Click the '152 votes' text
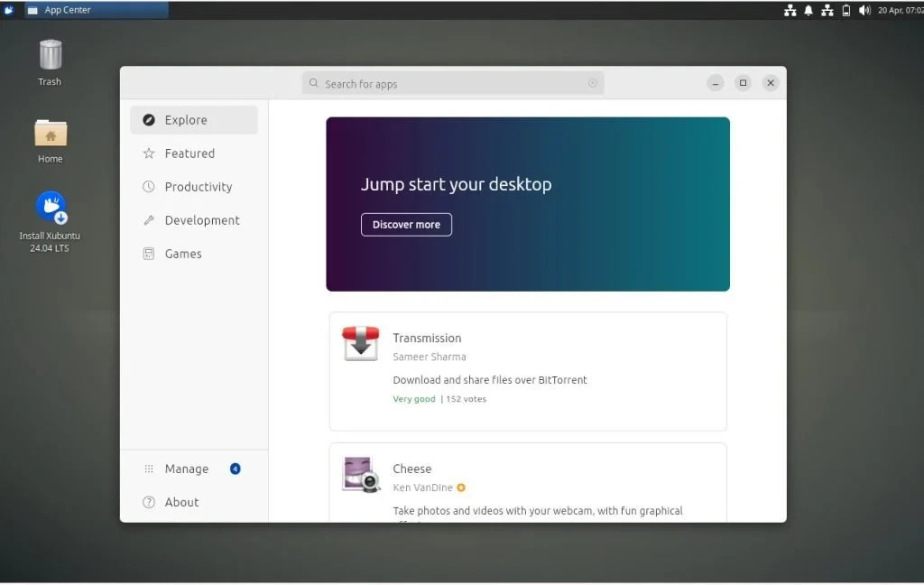 tap(467, 399)
